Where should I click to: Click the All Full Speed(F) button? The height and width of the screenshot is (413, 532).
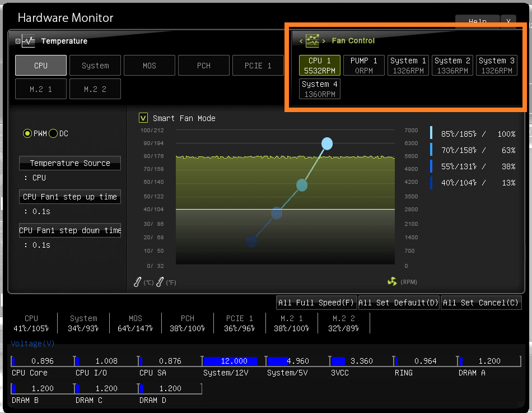coord(316,303)
